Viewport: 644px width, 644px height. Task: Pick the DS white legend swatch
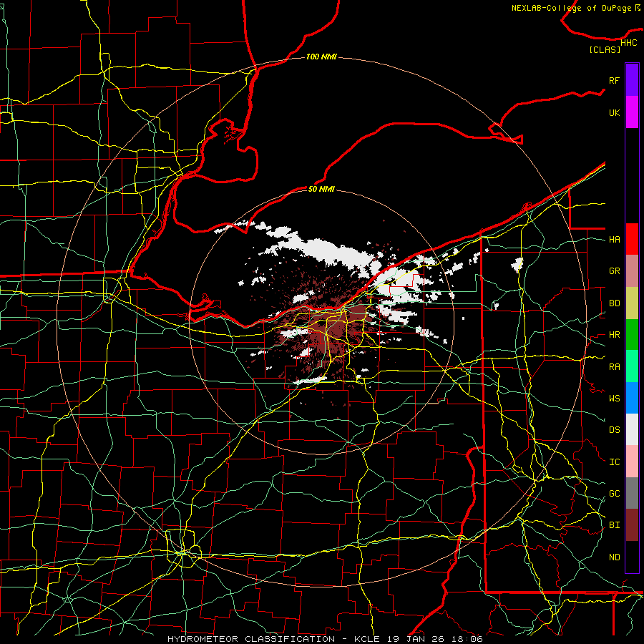point(632,429)
